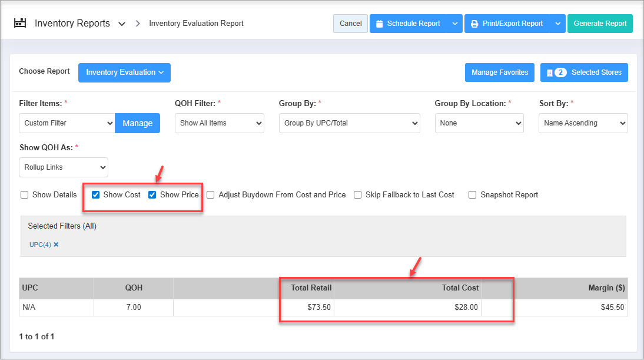Click the Inventory Reports factory icon
Viewport: 644px width, 360px height.
(x=21, y=24)
